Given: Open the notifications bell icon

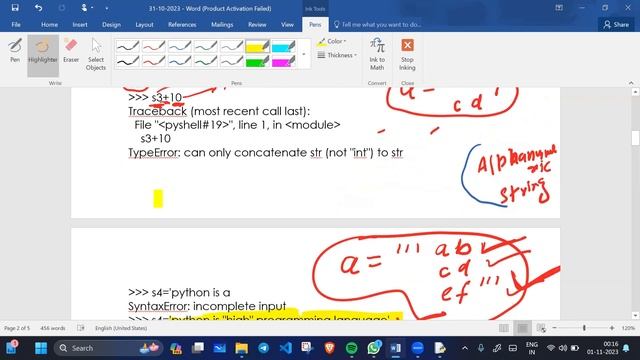Looking at the screenshot, I should click(x=626, y=348).
